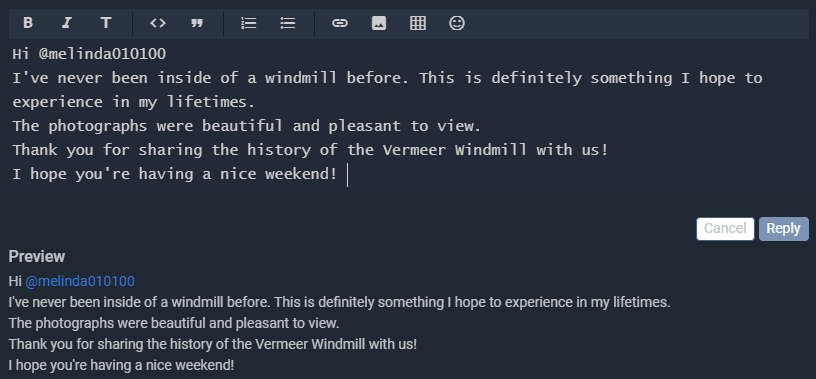
Task: Toggle italic formatting in the toolbar
Action: pos(67,23)
